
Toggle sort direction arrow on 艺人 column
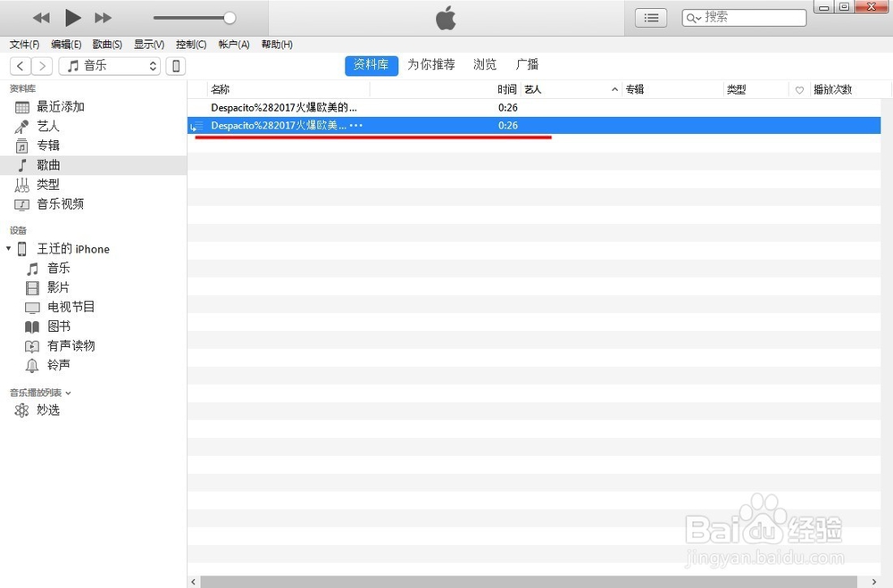coord(614,89)
